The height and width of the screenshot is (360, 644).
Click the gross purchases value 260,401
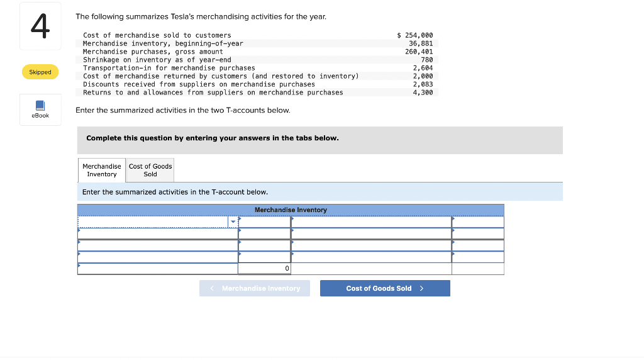pyautogui.click(x=419, y=52)
